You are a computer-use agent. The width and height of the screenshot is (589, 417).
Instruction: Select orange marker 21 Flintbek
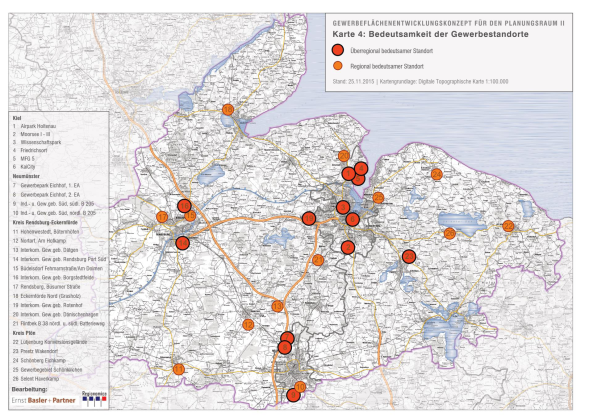[318, 260]
